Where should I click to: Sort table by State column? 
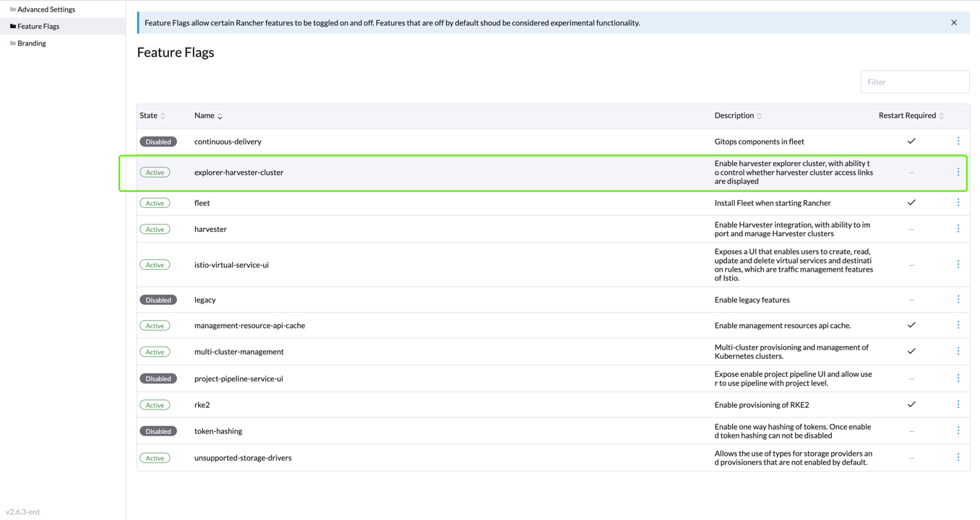152,116
